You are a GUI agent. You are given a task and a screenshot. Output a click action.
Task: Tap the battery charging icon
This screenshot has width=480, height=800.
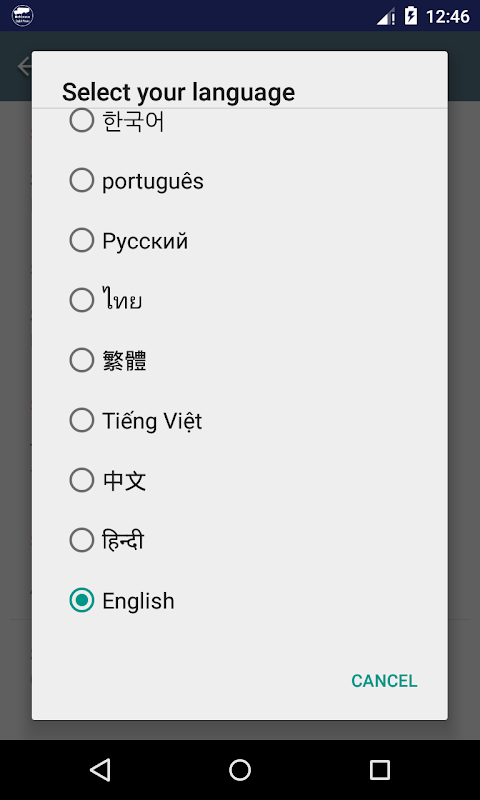pos(411,16)
